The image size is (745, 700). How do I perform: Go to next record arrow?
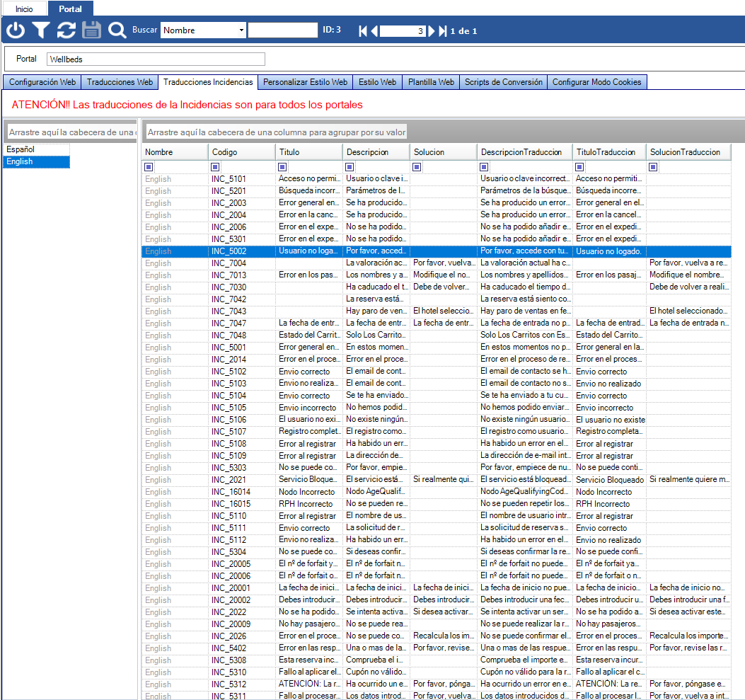click(432, 31)
